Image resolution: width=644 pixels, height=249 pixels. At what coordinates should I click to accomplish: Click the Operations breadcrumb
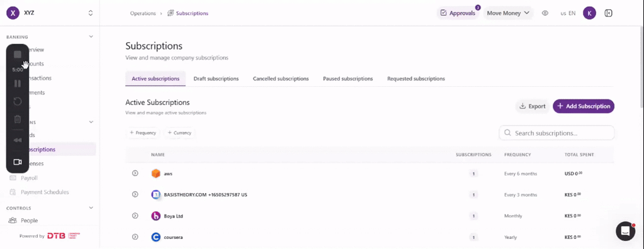(x=143, y=13)
